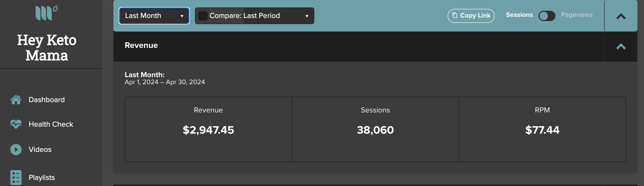Go to the Videos menu item

40,149
